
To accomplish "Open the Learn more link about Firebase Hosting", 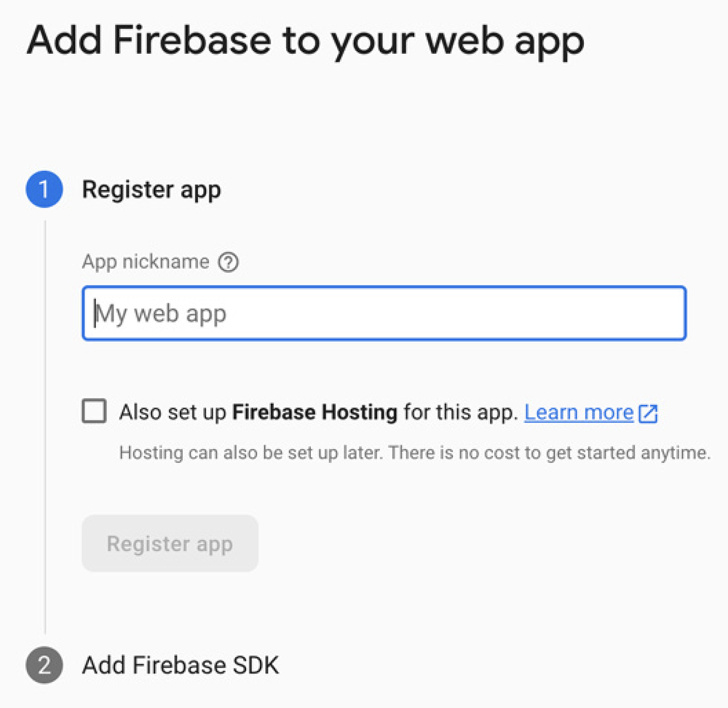I will coord(578,412).
